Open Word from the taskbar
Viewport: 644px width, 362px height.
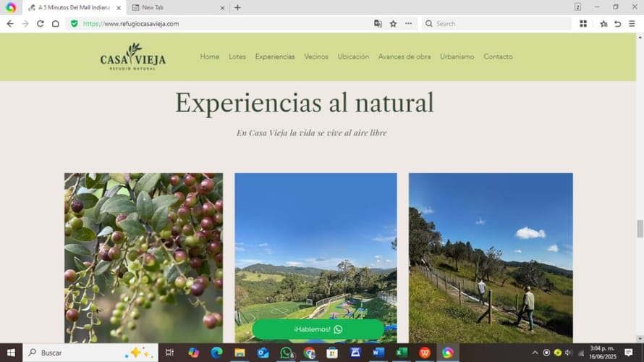click(378, 353)
